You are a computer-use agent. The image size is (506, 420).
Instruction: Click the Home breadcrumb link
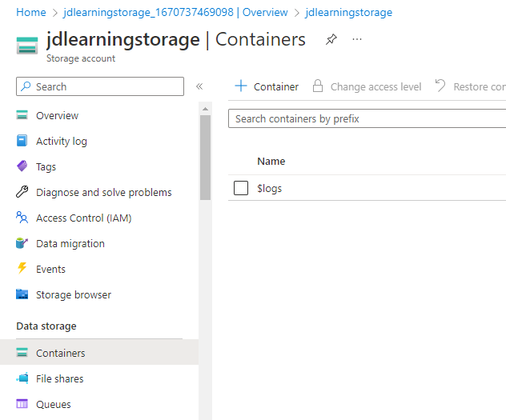[31, 13]
